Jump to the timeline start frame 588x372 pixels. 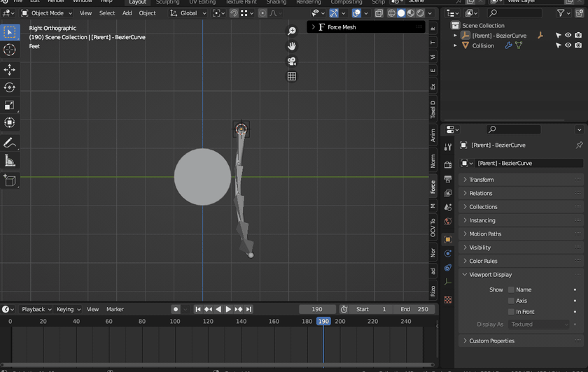pyautogui.click(x=198, y=310)
